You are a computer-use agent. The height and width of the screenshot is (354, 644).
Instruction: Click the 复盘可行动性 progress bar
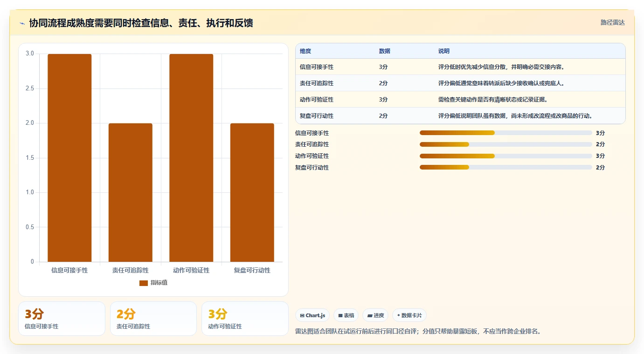click(506, 167)
